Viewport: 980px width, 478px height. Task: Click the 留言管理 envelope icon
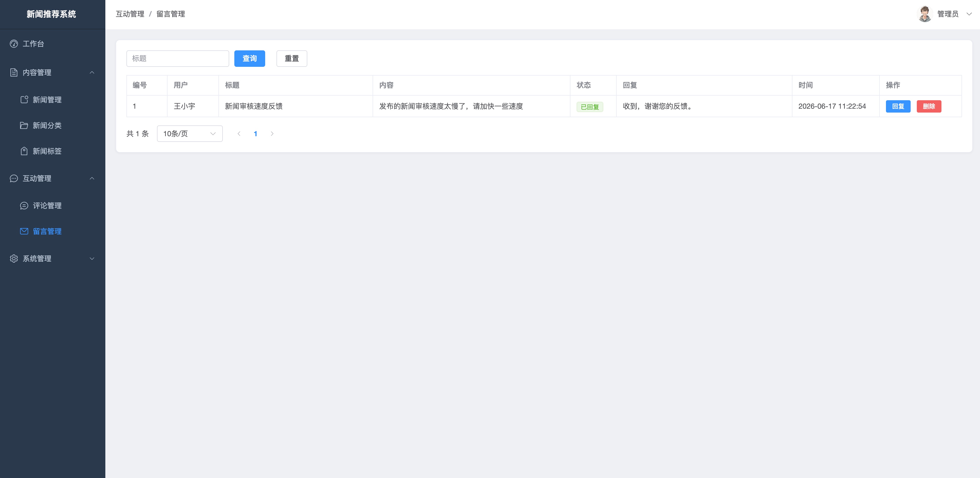pos(24,231)
